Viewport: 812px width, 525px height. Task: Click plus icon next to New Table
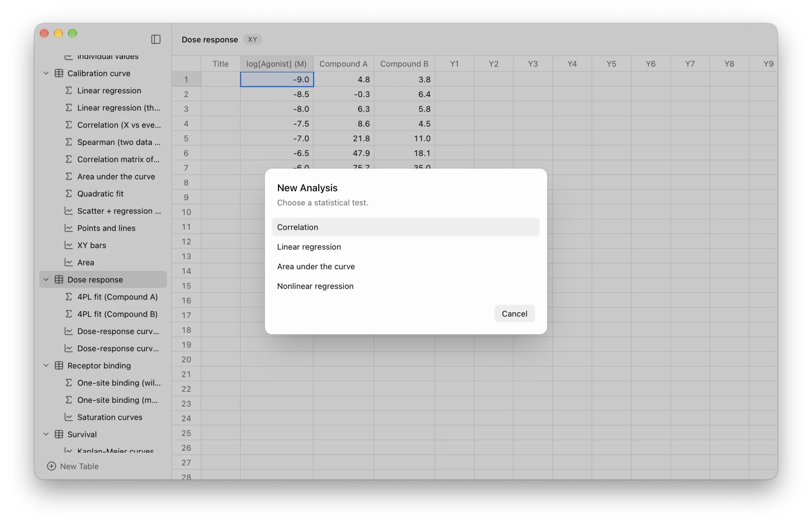[52, 466]
